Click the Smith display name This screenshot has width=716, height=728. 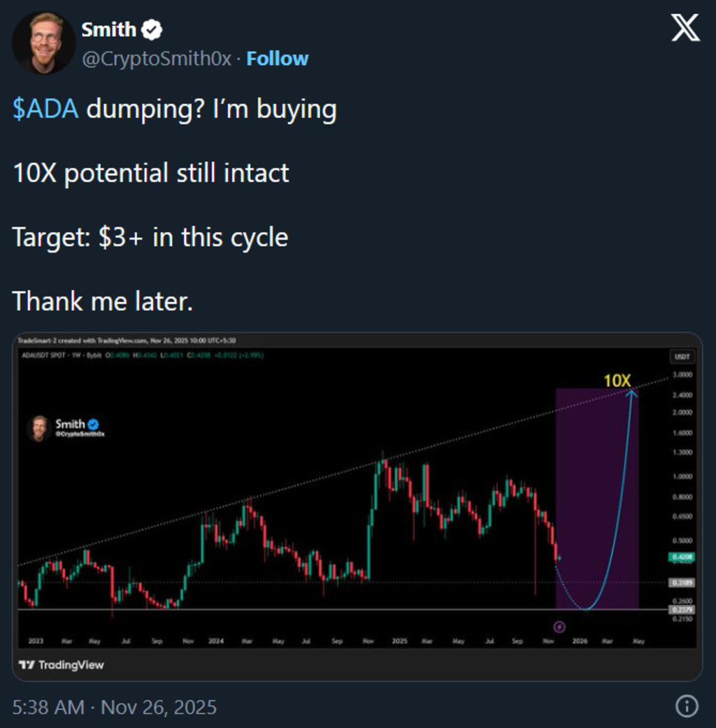(109, 29)
